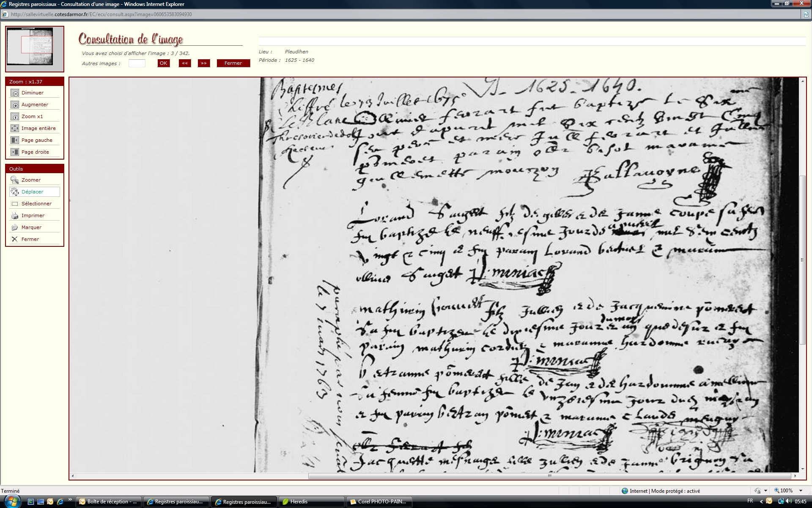Close viewer via Fermer in Outils

click(x=15, y=239)
